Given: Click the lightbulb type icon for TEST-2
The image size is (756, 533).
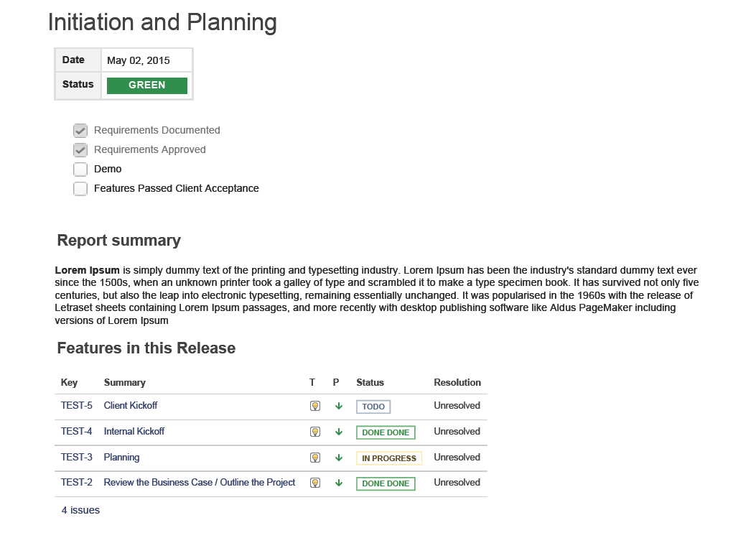Looking at the screenshot, I should click(314, 483).
